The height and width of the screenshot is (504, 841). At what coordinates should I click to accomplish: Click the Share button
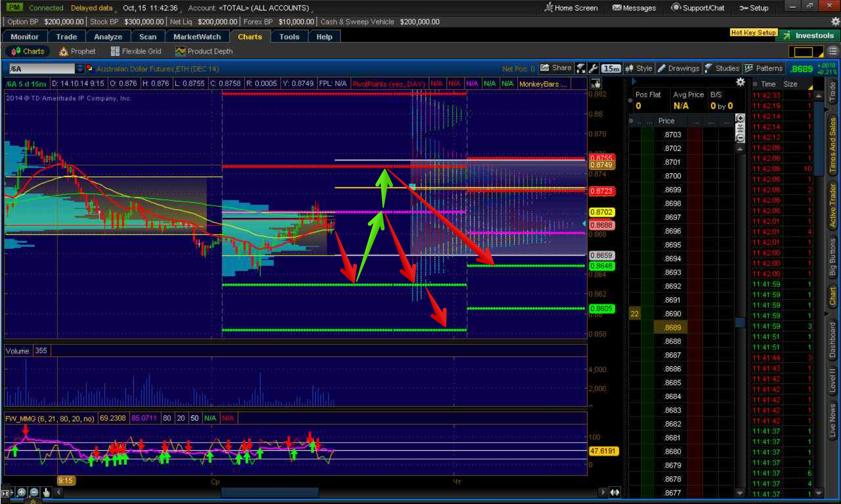coord(556,68)
